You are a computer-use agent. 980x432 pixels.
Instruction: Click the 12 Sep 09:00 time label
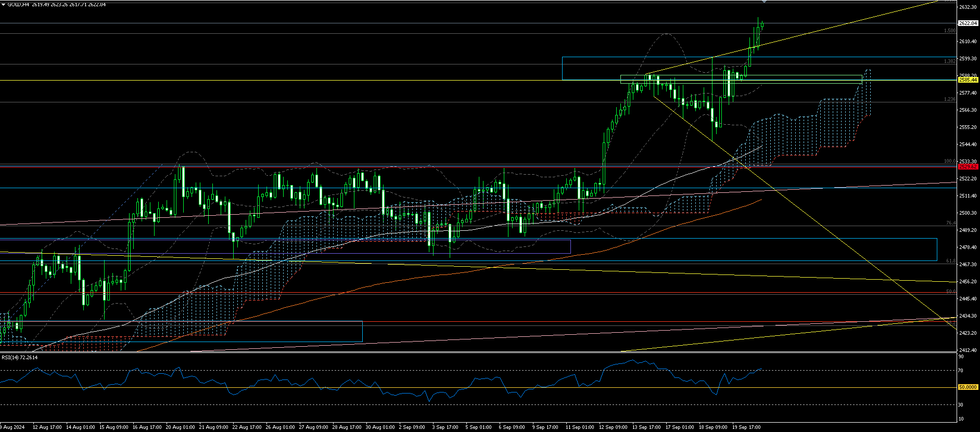click(x=613, y=427)
